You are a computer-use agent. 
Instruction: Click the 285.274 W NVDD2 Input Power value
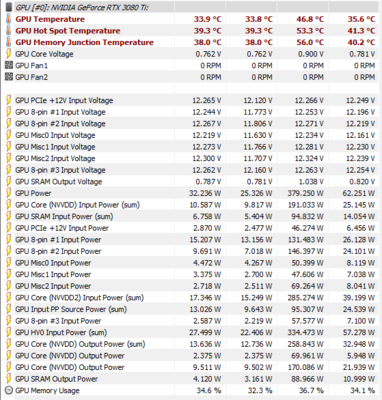click(x=306, y=298)
